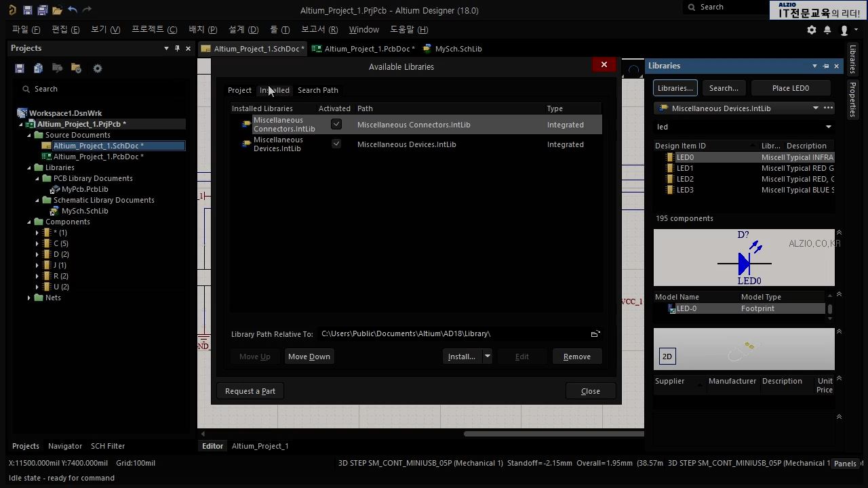Click the Projects panel settings gear

[98, 68]
